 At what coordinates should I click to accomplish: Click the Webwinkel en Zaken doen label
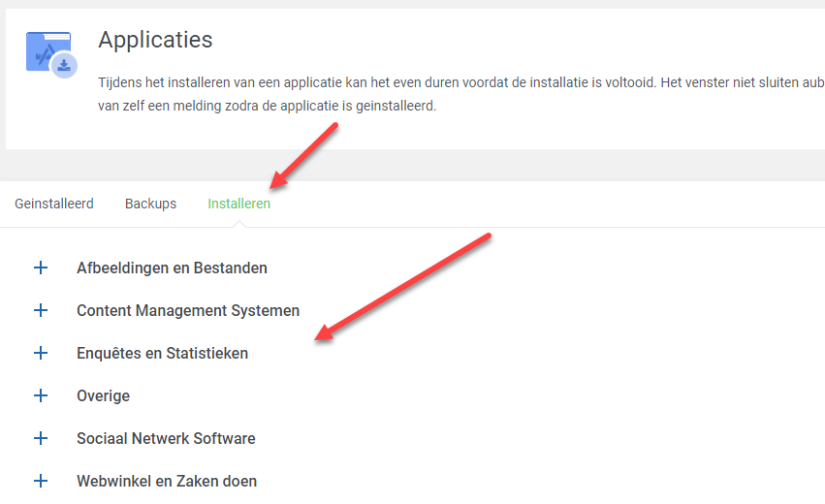coord(167,481)
